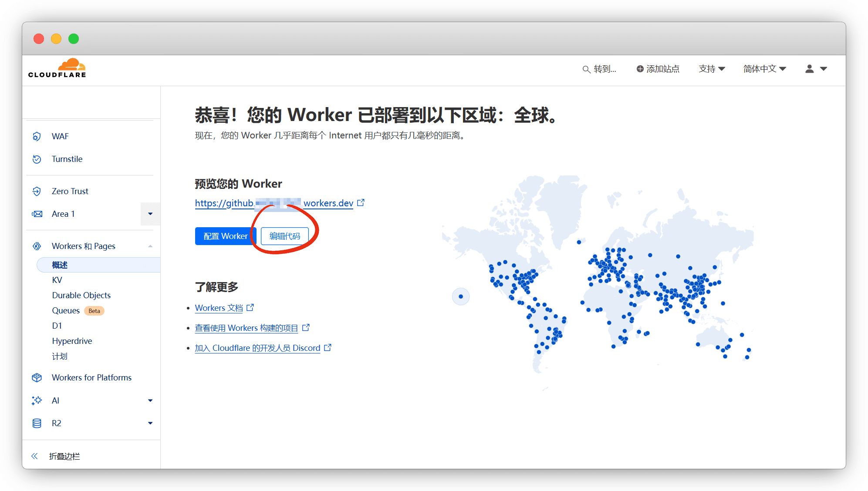Select 概述 in the sidebar
868x491 pixels.
98,265
